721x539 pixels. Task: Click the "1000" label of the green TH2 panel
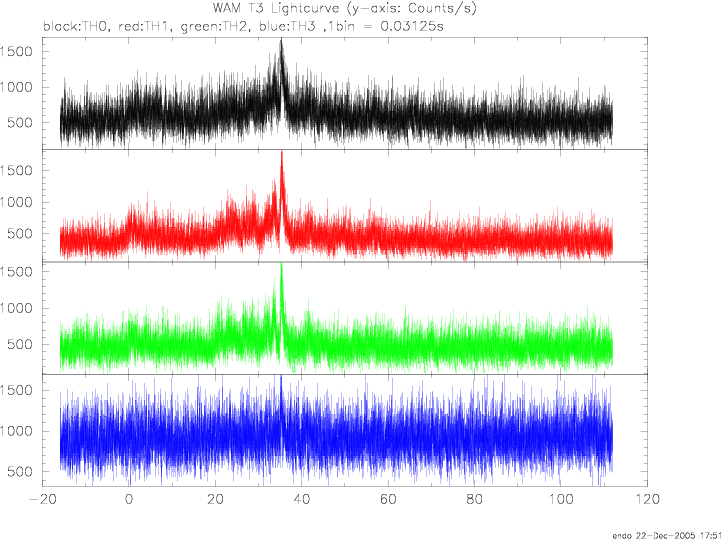(x=17, y=309)
